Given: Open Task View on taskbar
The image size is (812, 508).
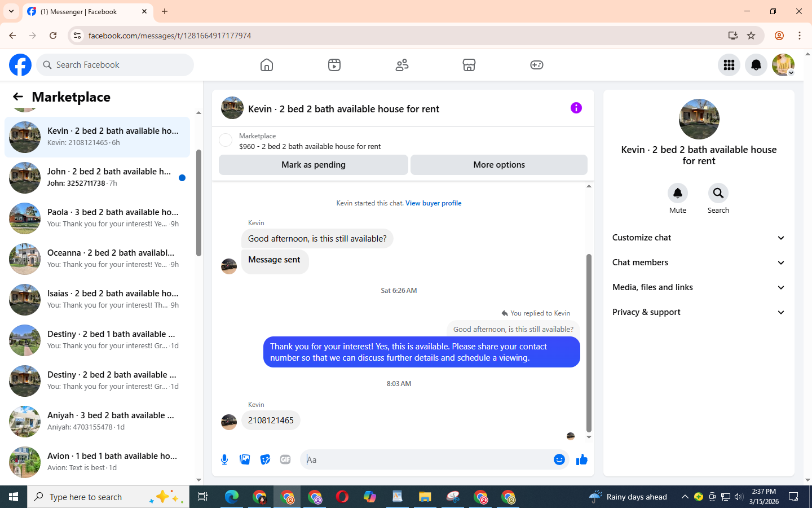Looking at the screenshot, I should pyautogui.click(x=203, y=497).
